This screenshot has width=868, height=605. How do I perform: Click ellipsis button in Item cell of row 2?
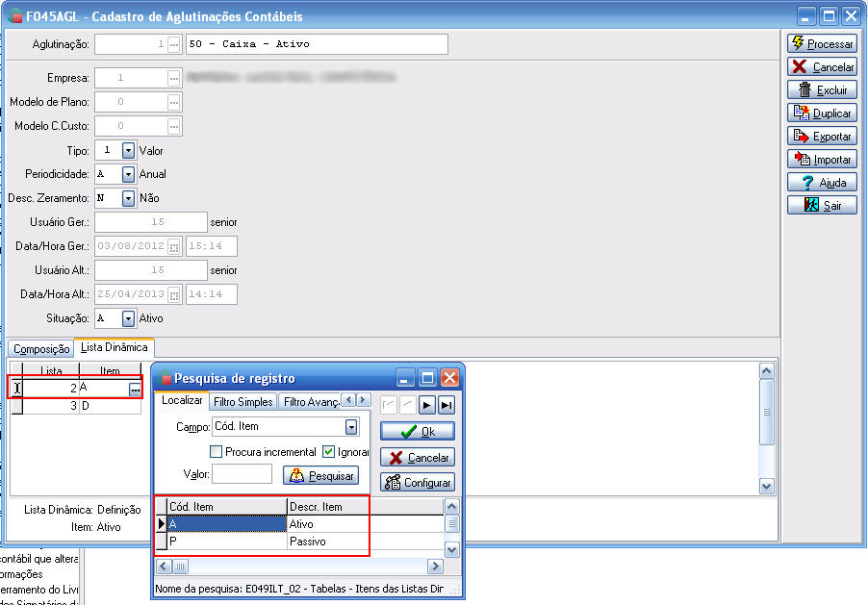(x=135, y=390)
